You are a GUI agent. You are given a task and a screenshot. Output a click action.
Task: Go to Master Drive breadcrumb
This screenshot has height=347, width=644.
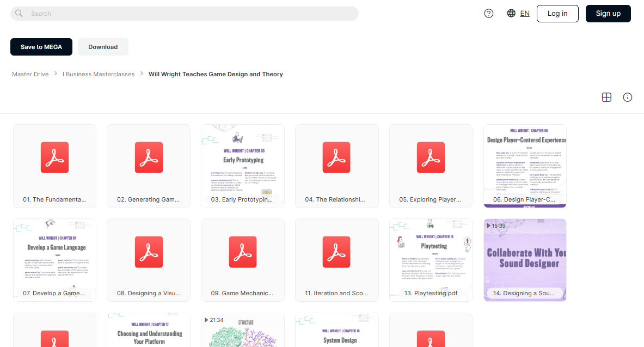(30, 74)
